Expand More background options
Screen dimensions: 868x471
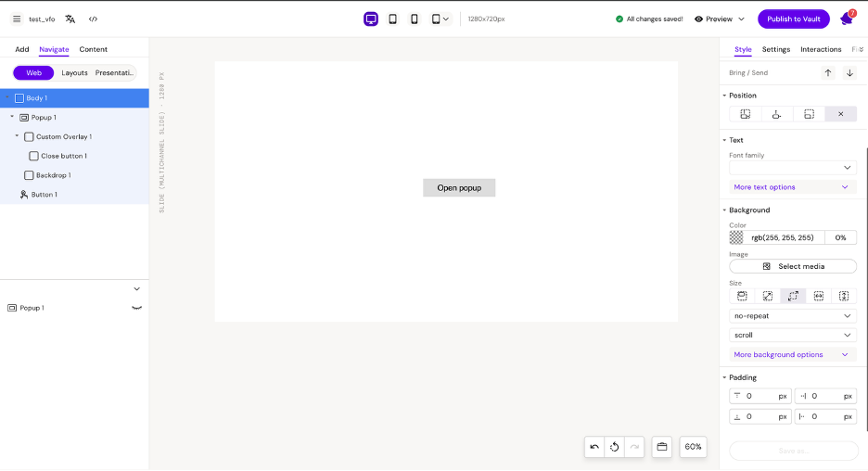pyautogui.click(x=793, y=355)
